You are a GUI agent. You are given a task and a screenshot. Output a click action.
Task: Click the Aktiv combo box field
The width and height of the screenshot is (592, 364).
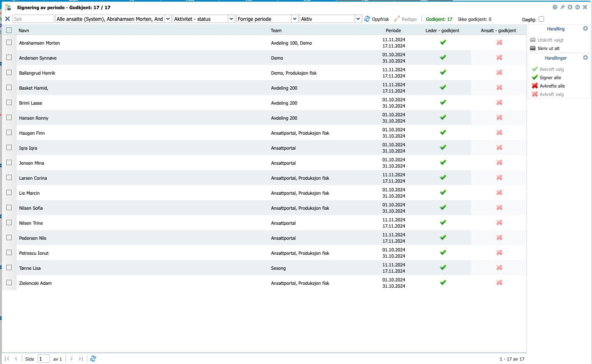click(327, 19)
